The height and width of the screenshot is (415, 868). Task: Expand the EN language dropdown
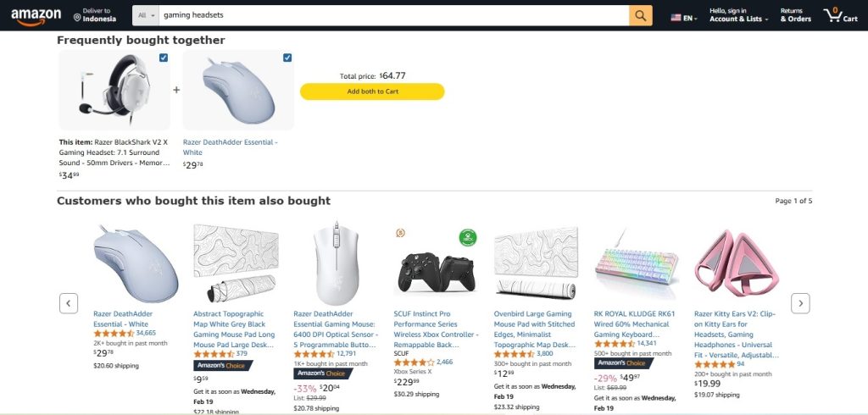tap(684, 18)
